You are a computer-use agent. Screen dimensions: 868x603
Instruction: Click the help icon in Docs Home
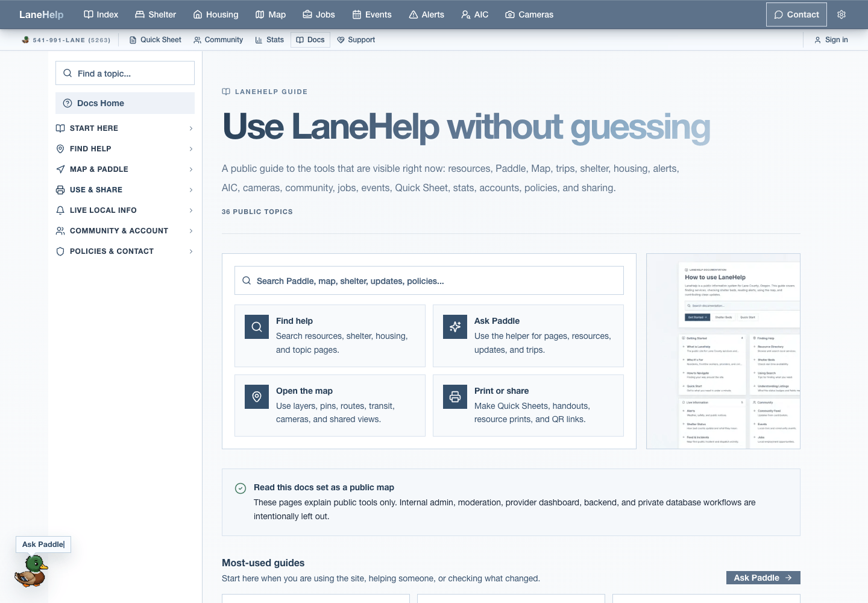(68, 103)
